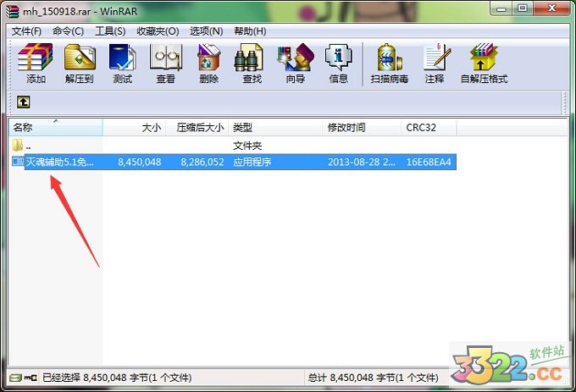This screenshot has width=576, height=392.
Task: Click the Find (查找) binoculars icon
Action: click(x=249, y=57)
